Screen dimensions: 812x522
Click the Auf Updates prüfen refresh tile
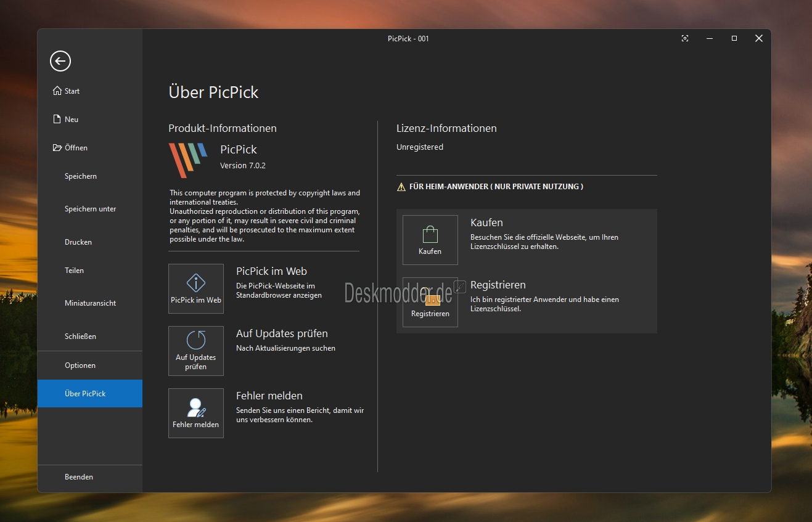click(196, 351)
